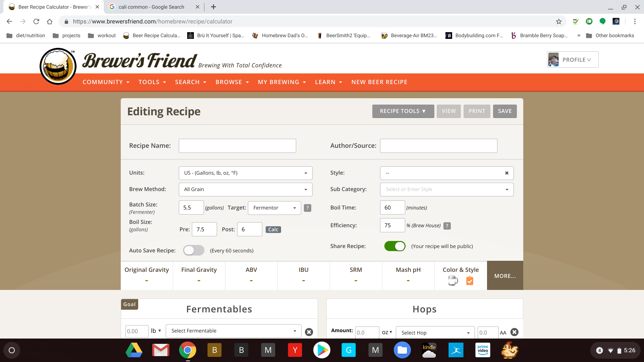This screenshot has width=644, height=362.
Task: Click the hop AA percentage field
Action: 488,333
